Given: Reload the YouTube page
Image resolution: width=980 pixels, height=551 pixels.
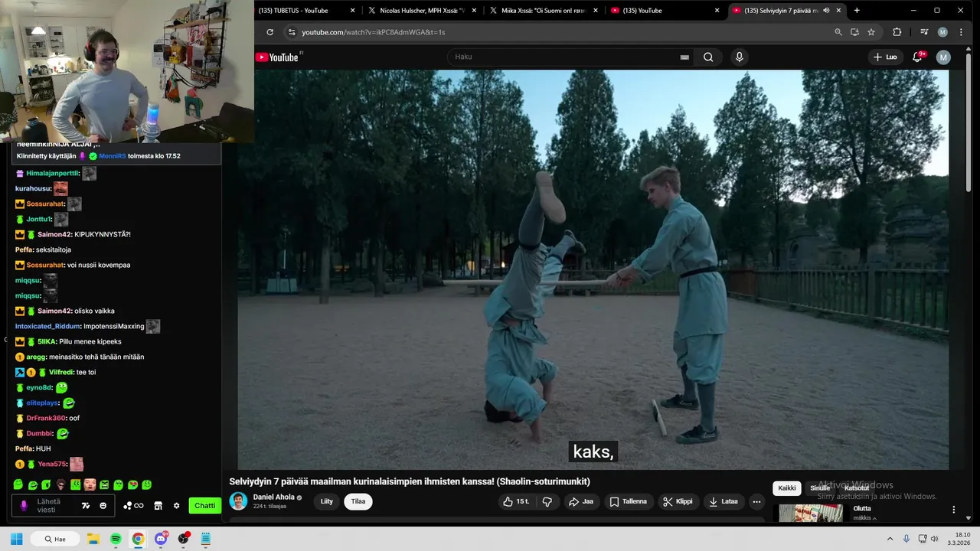Looking at the screenshot, I should 269,32.
